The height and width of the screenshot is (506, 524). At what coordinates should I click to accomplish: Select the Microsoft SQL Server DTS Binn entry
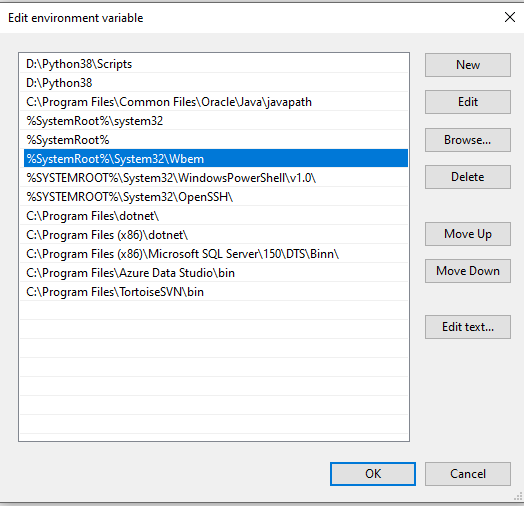click(216, 254)
